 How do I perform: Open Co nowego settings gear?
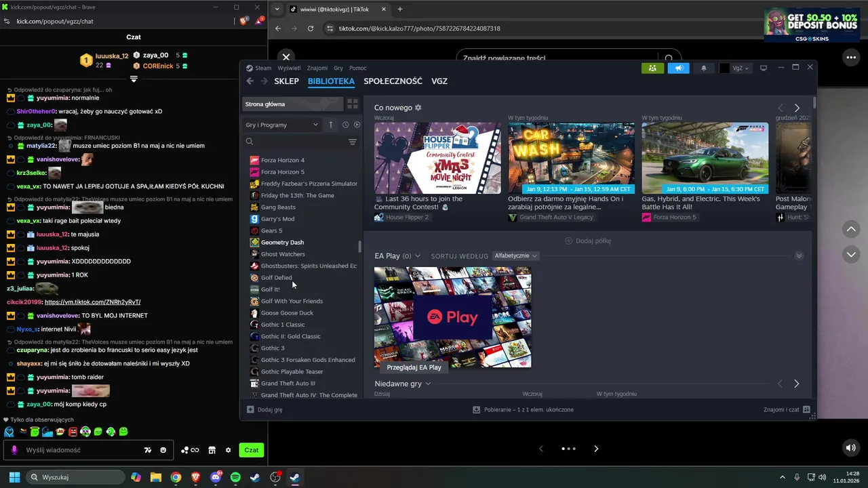[418, 108]
